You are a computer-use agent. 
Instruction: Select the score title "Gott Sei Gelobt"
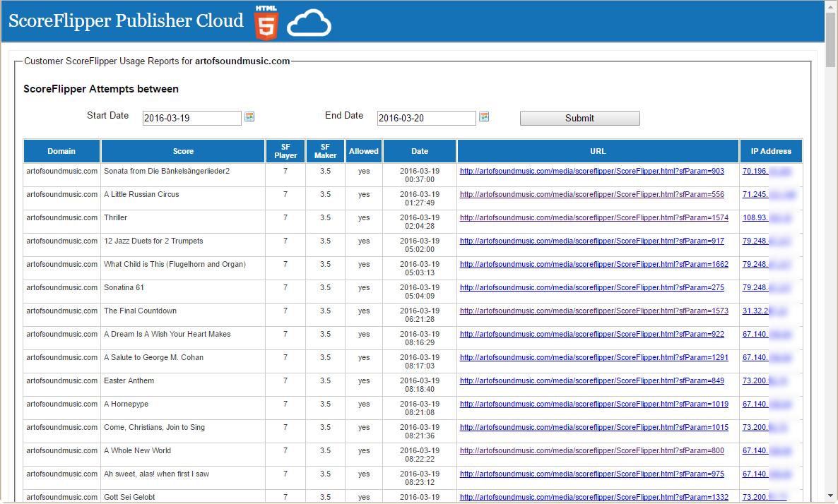[x=129, y=497]
